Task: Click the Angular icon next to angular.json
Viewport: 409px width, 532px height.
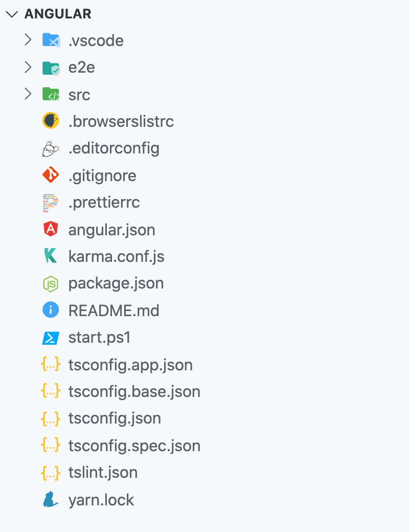Action: [51, 229]
